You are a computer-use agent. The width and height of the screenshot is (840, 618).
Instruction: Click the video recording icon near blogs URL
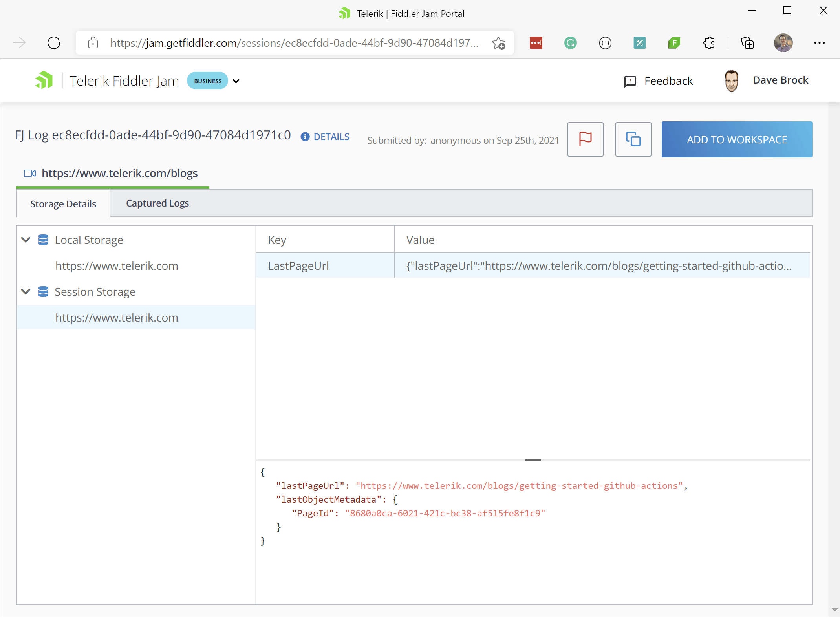click(30, 173)
